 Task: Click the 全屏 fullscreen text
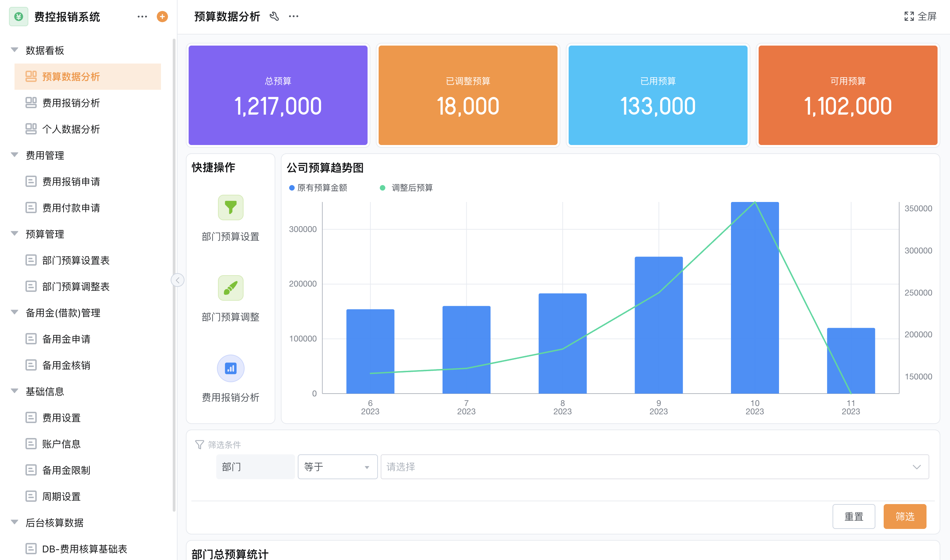927,16
